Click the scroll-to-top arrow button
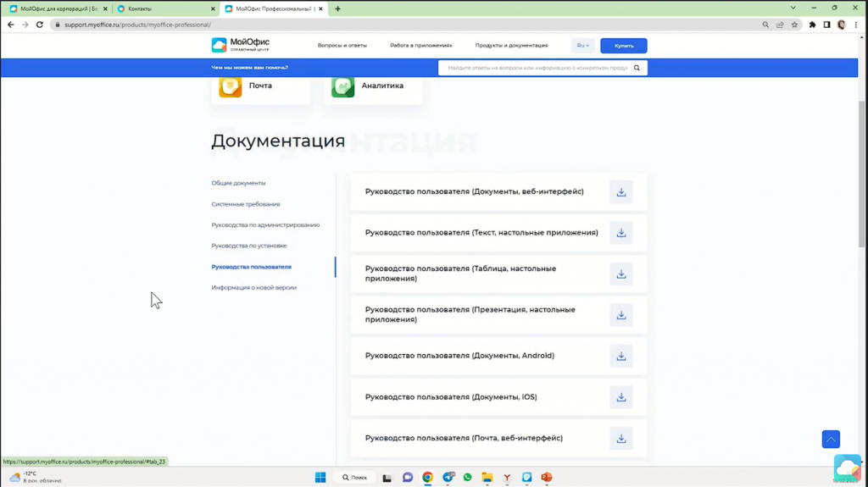 click(831, 440)
